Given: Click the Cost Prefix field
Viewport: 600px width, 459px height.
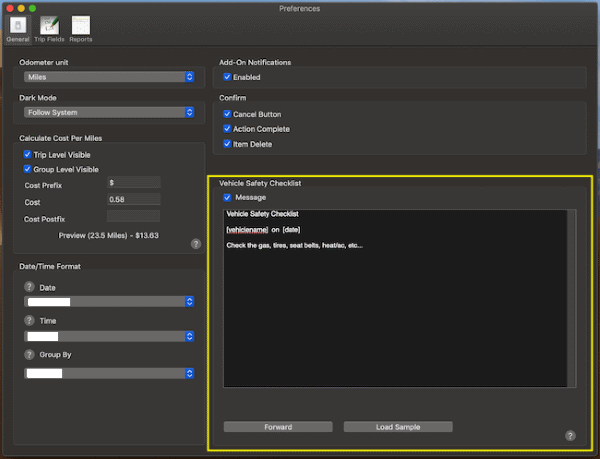Looking at the screenshot, I should click(x=133, y=182).
